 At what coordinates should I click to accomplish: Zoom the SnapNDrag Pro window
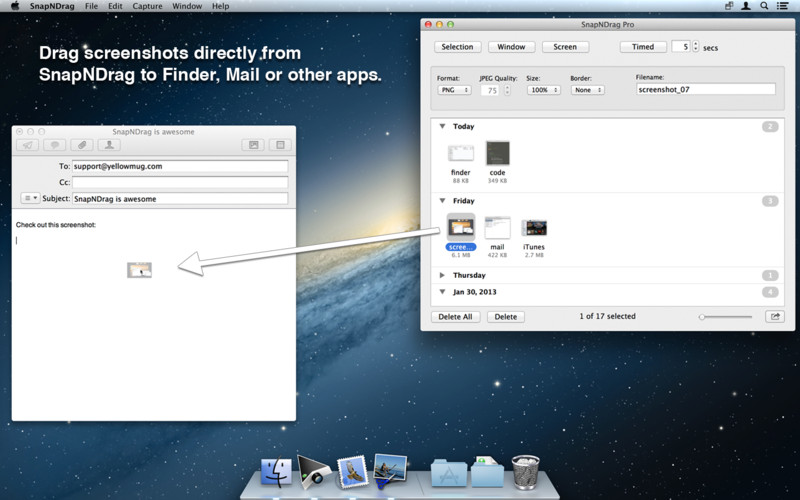[x=451, y=24]
